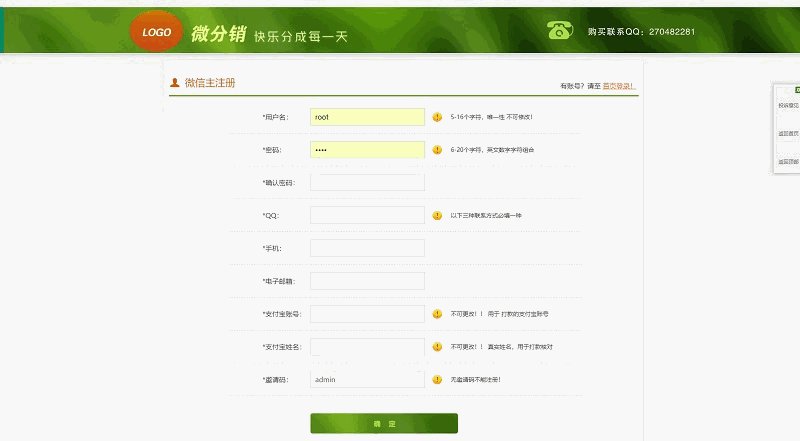800x441 pixels.
Task: Click the warning icon next to the QQ field
Action: pos(437,215)
